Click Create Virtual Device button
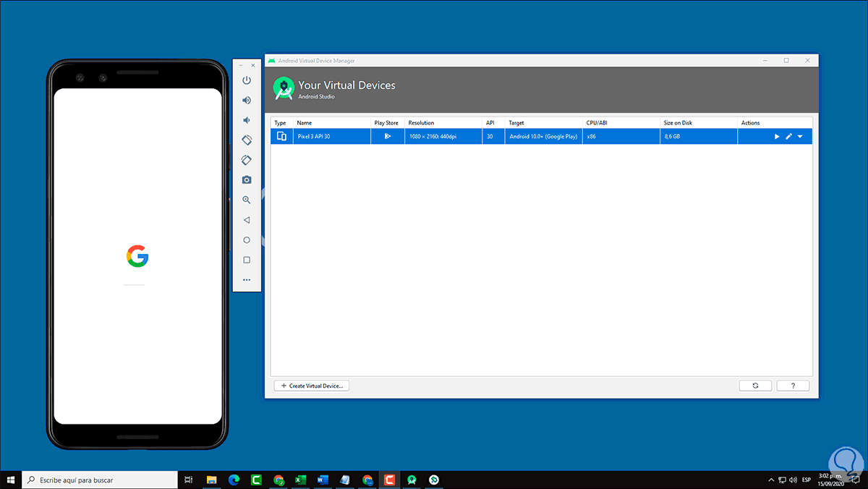The height and width of the screenshot is (489, 868). 312,386
